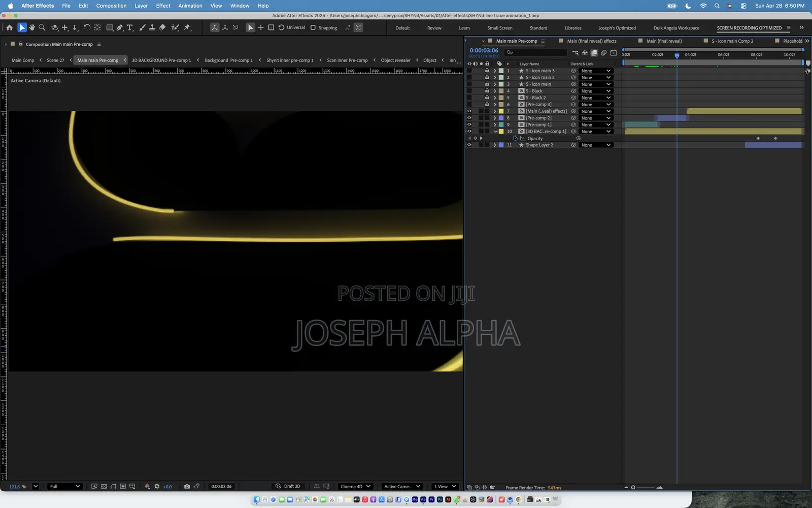The image size is (812, 508).
Task: Enable the Snapping checkbox
Action: coord(313,27)
